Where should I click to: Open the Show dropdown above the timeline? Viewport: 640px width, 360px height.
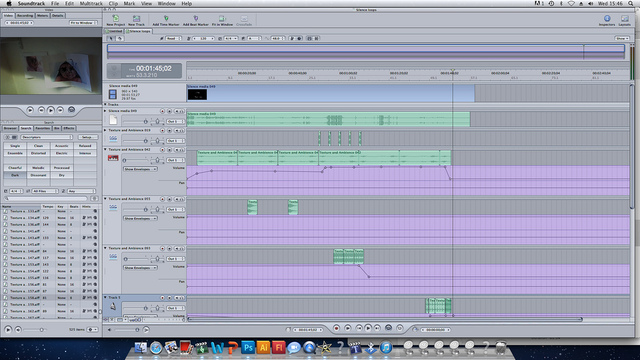pyautogui.click(x=622, y=38)
